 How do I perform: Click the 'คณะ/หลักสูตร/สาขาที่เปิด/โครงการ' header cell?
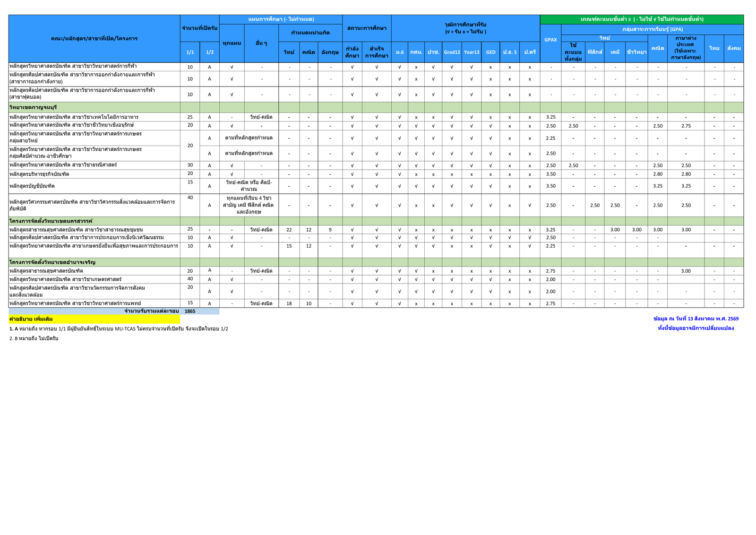tap(94, 38)
